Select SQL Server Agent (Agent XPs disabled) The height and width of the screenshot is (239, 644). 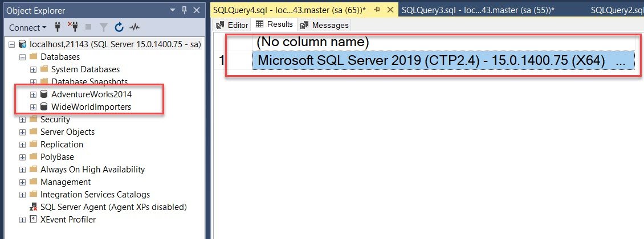(113, 207)
